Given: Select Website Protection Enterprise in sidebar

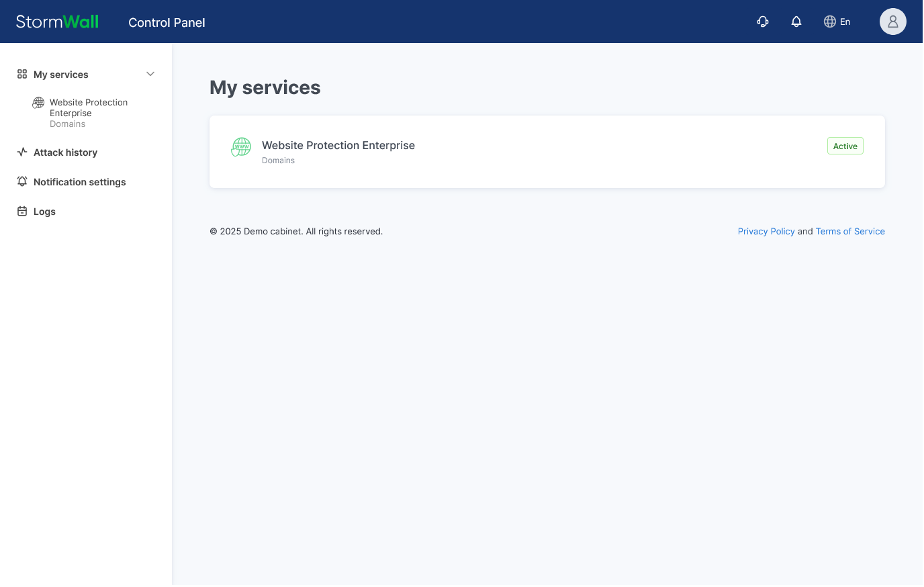Looking at the screenshot, I should [88, 107].
